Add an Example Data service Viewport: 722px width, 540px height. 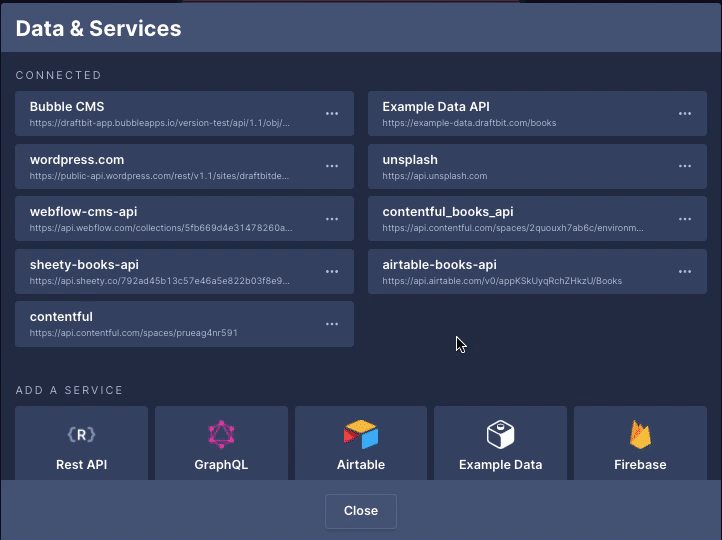pyautogui.click(x=501, y=443)
